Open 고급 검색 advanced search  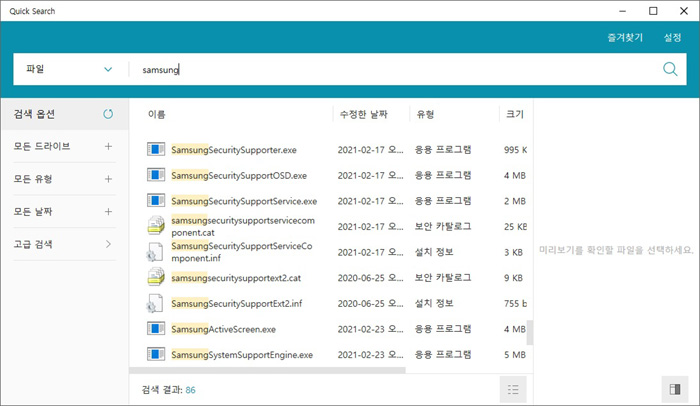pos(64,244)
